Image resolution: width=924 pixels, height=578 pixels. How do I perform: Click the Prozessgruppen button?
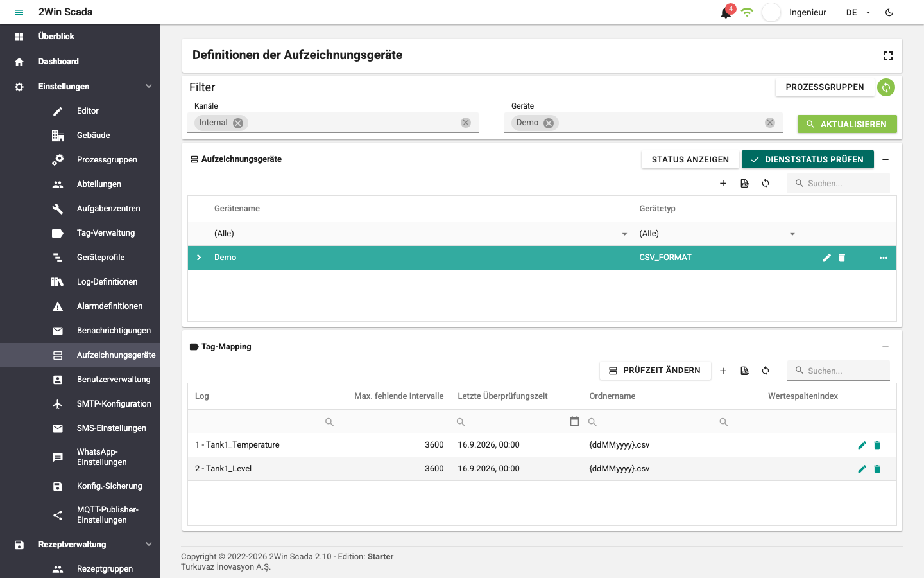[x=825, y=87]
